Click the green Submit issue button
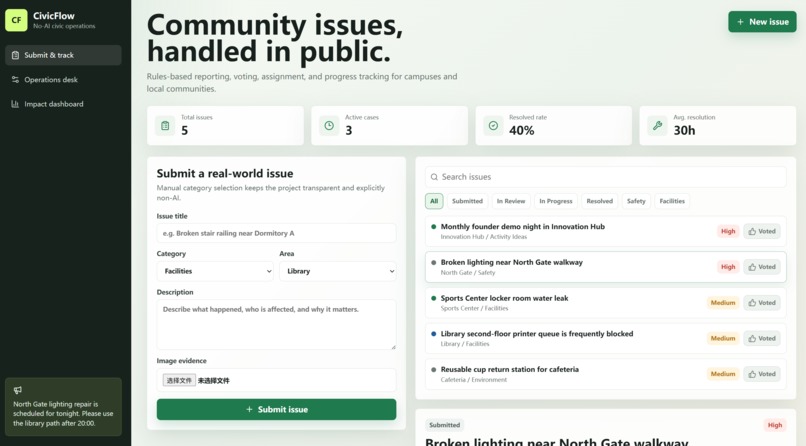The height and width of the screenshot is (446, 806). click(x=277, y=410)
